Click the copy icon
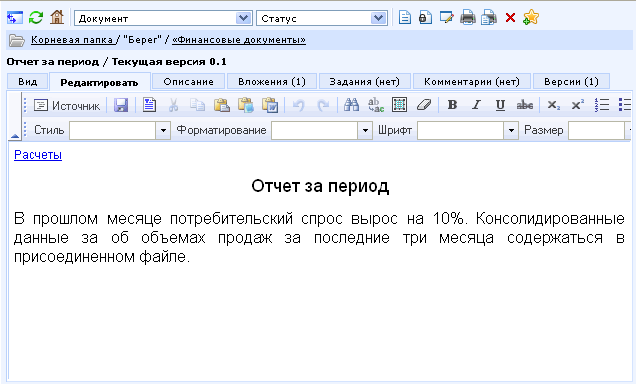This screenshot has width=636, height=384. (x=198, y=105)
